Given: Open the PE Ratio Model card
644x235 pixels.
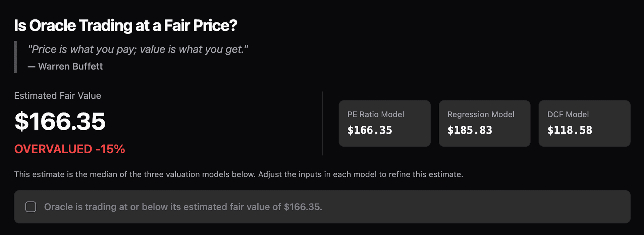Looking at the screenshot, I should (x=384, y=123).
